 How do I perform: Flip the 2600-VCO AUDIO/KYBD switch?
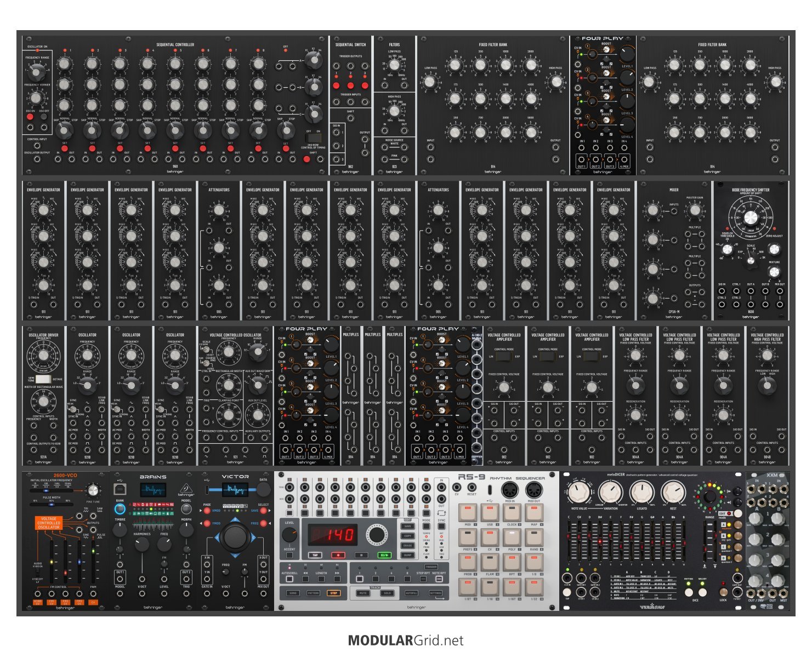point(38,572)
